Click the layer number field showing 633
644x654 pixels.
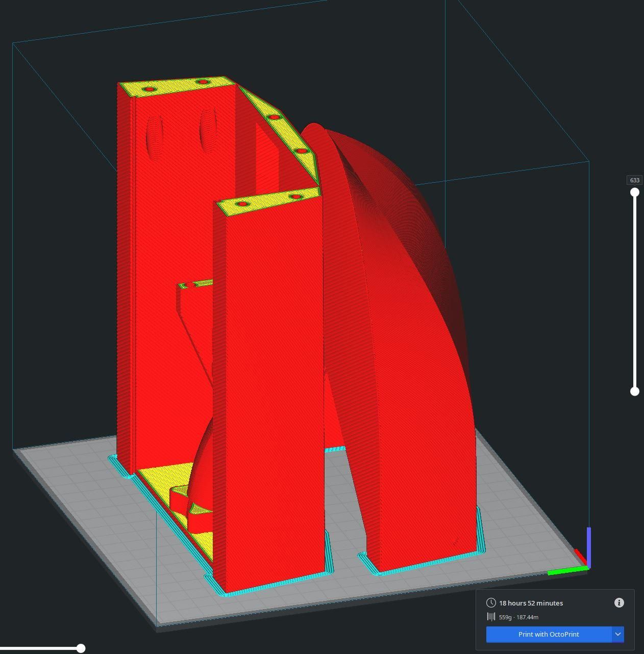point(635,180)
